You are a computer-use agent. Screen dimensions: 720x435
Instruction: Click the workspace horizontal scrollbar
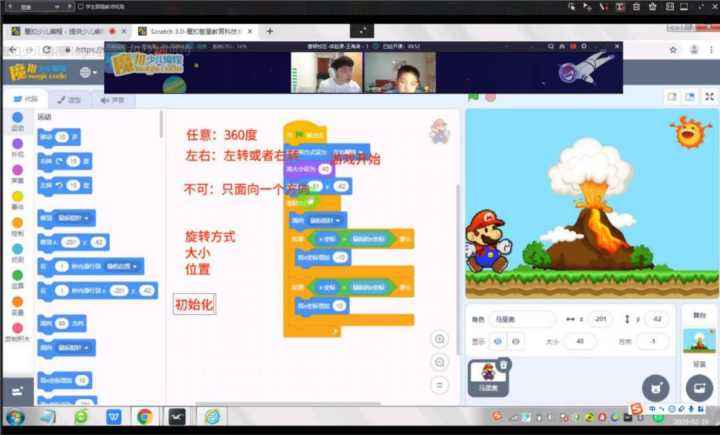288,404
